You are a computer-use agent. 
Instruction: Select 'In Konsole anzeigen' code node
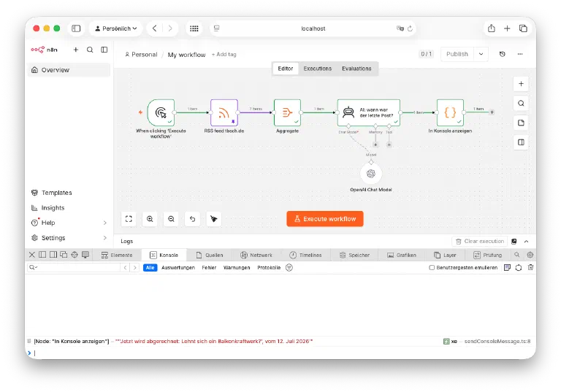[x=450, y=112]
